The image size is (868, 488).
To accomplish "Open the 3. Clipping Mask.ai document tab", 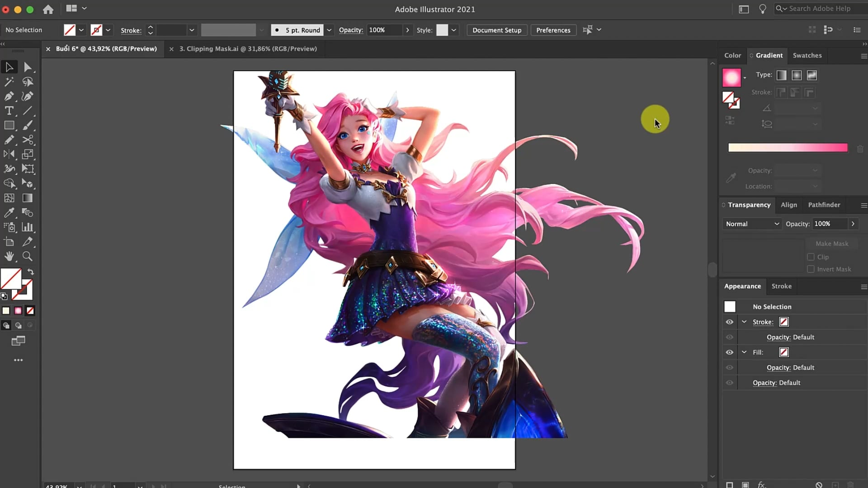I will 248,49.
